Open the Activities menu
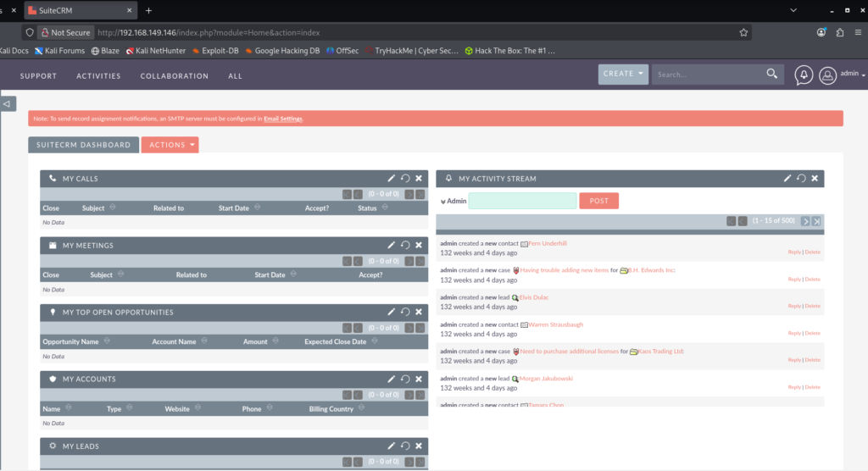868x471 pixels. (x=98, y=76)
